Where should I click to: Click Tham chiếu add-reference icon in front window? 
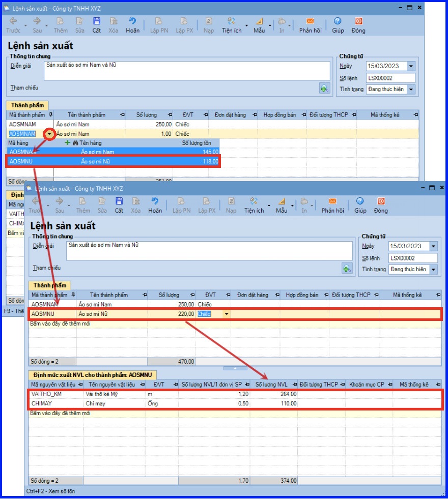click(x=347, y=268)
